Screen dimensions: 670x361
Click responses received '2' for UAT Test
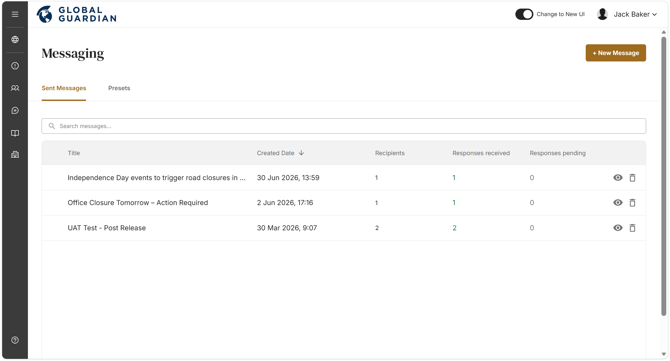(x=454, y=228)
